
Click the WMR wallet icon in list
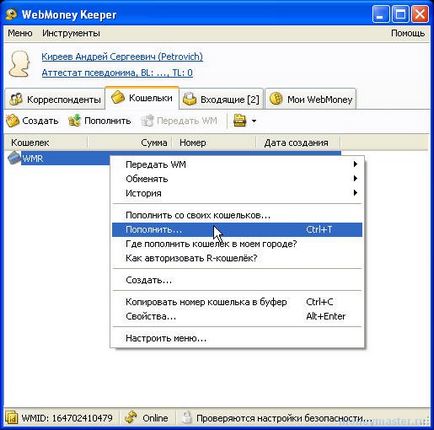[x=14, y=158]
